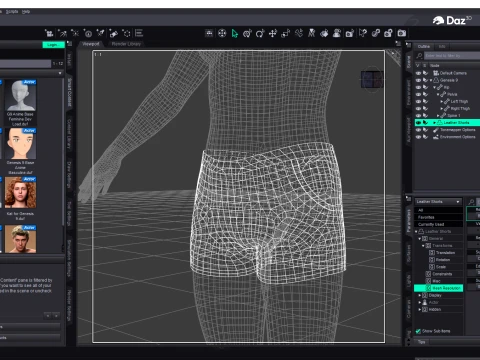Open the Surfaces side tab
This screenshot has width=480, height=360.
pos(409,254)
